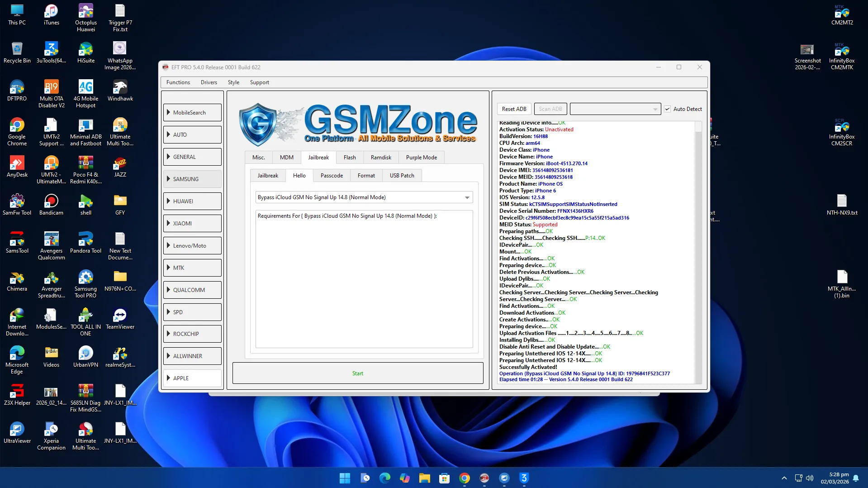Expand the APPLE section
The image size is (868, 488).
tap(192, 378)
